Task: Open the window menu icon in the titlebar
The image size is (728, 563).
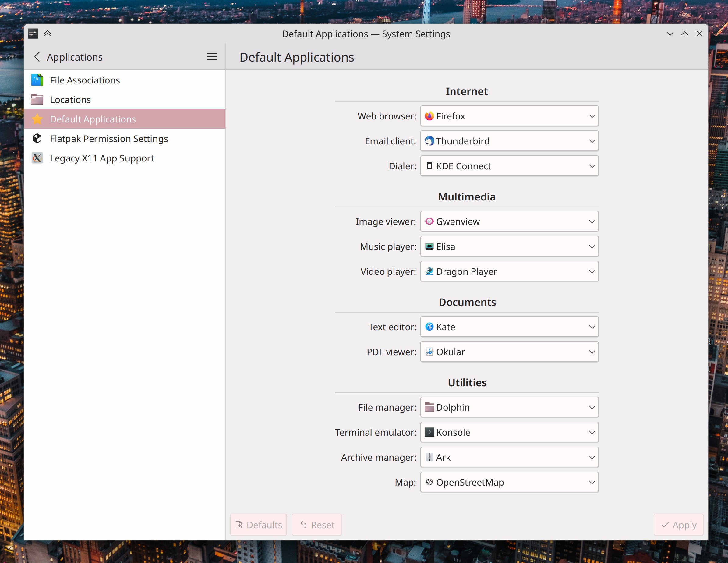Action: [x=33, y=33]
